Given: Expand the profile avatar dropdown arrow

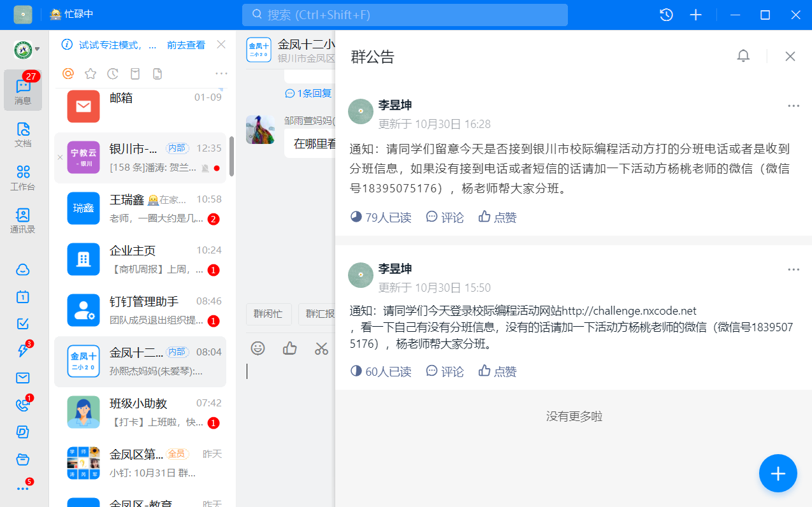Looking at the screenshot, I should (x=38, y=49).
